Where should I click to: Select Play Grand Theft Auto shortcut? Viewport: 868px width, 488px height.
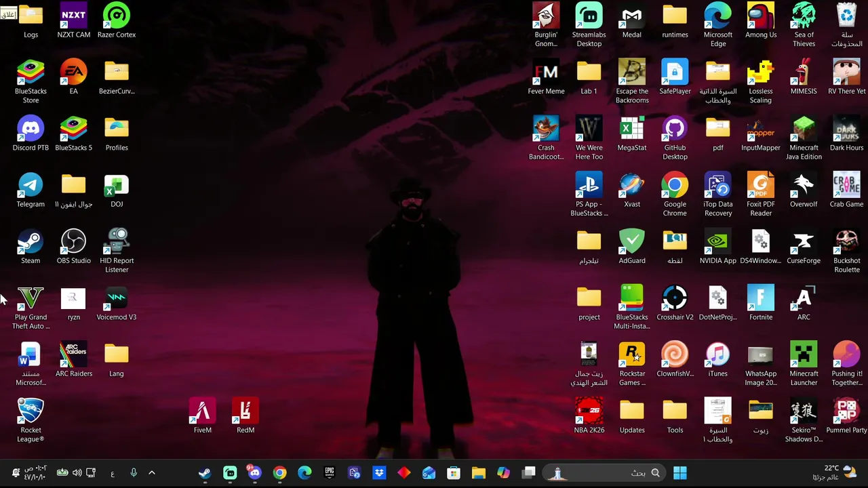pyautogui.click(x=31, y=308)
